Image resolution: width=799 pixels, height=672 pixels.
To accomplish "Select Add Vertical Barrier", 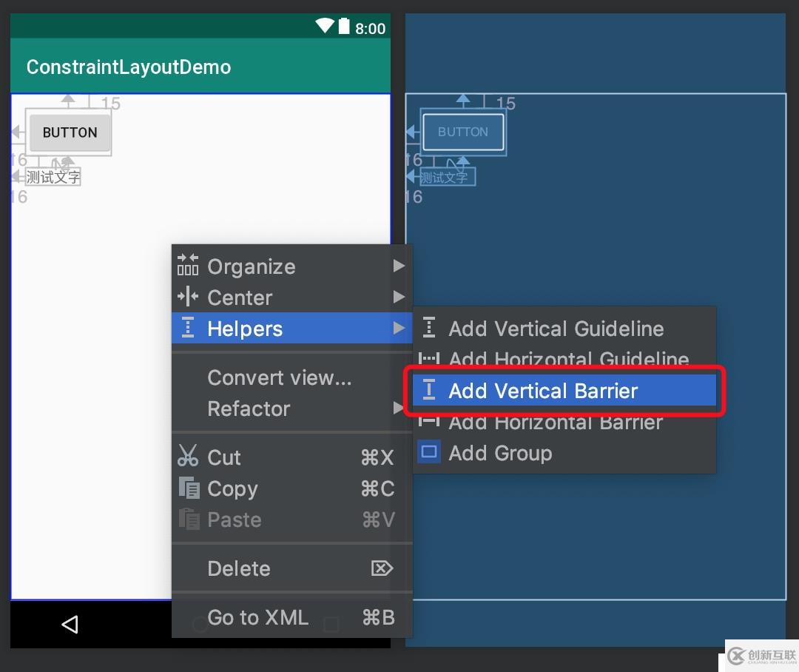I will [x=543, y=391].
